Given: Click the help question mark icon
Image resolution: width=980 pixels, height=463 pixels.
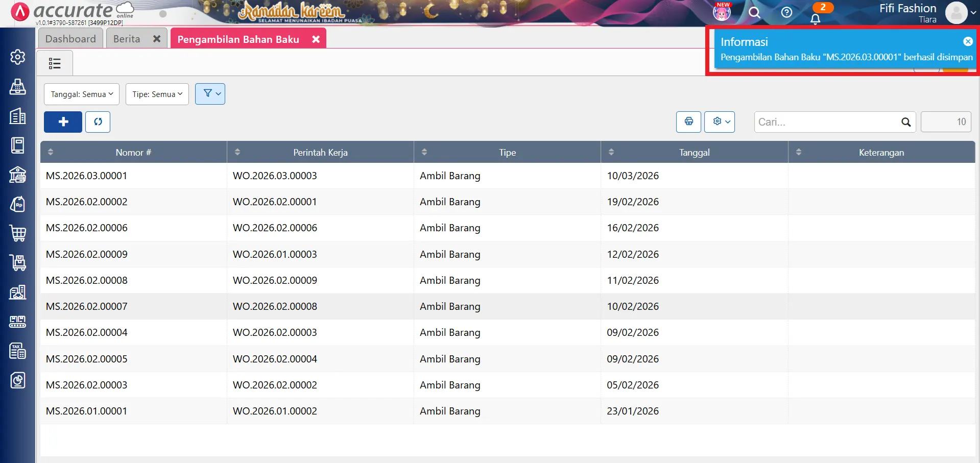Looking at the screenshot, I should (x=786, y=12).
